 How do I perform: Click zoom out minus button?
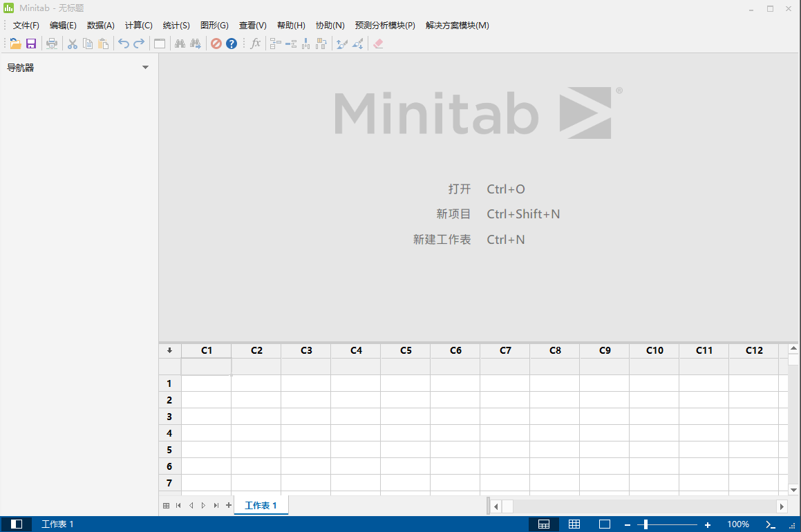[x=628, y=525]
